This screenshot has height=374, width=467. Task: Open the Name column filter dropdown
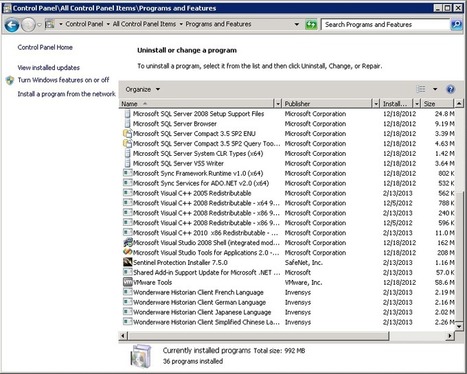point(278,104)
